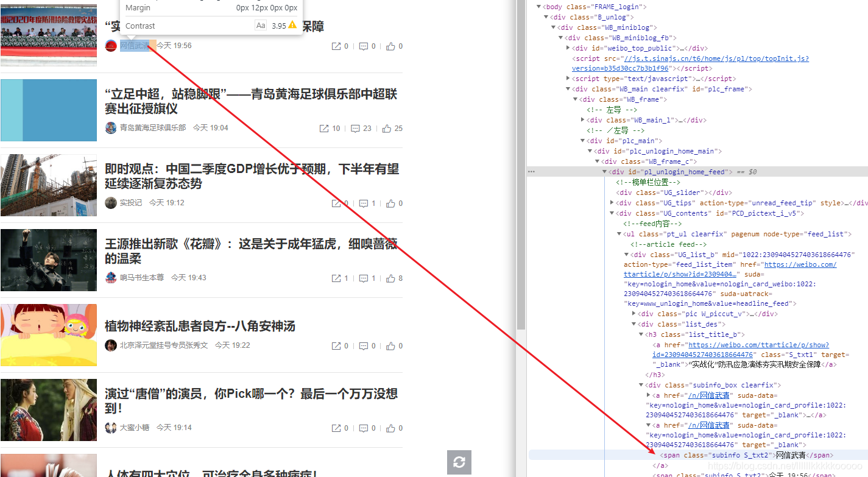Screen dimensions: 868x477
Task: Open the 唐僧 actors thumbnail
Action: click(x=49, y=410)
